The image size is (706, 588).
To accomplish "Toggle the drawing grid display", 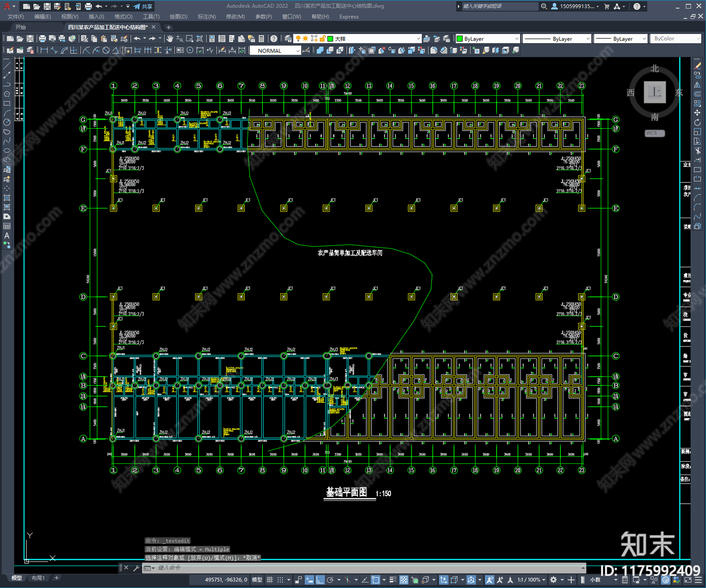I will [x=270, y=580].
